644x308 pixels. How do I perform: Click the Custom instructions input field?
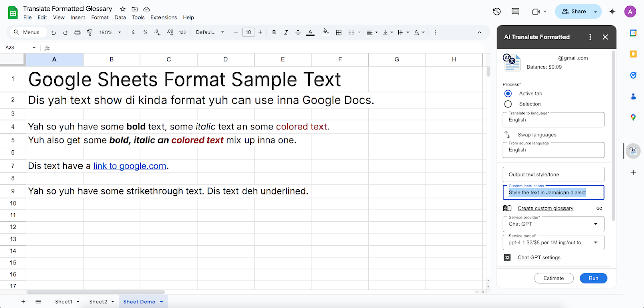pyautogui.click(x=553, y=193)
